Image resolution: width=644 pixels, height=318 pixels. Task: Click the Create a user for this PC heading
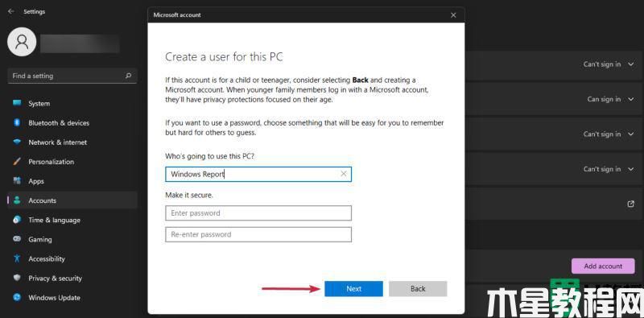coord(224,57)
